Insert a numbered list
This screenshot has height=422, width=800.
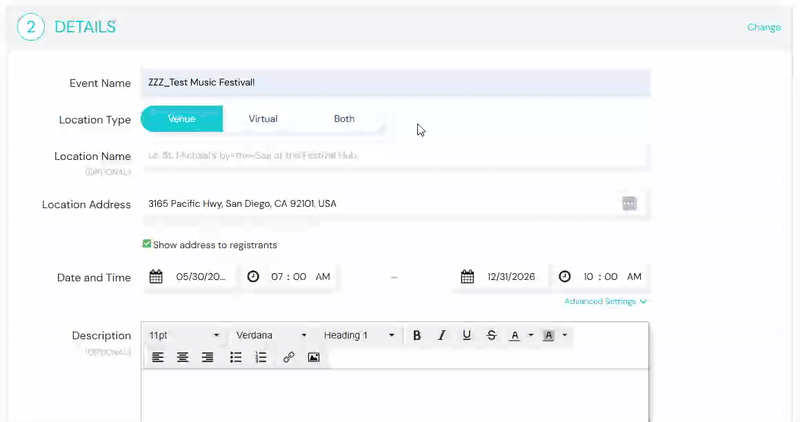(x=261, y=357)
